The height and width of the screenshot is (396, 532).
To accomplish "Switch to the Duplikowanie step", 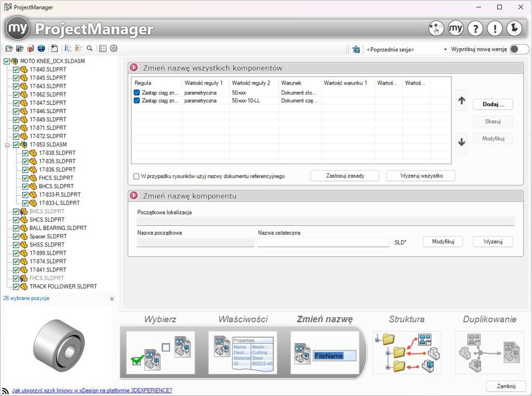I will [489, 352].
